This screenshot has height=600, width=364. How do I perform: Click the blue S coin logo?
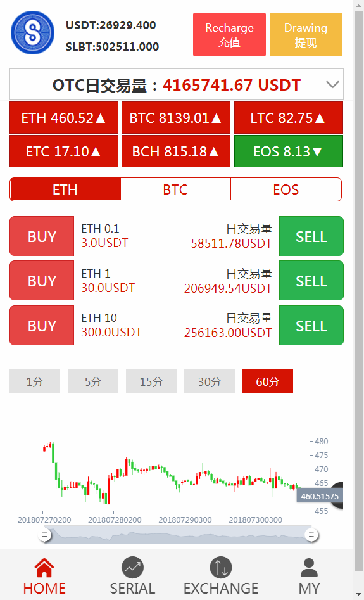(32, 32)
